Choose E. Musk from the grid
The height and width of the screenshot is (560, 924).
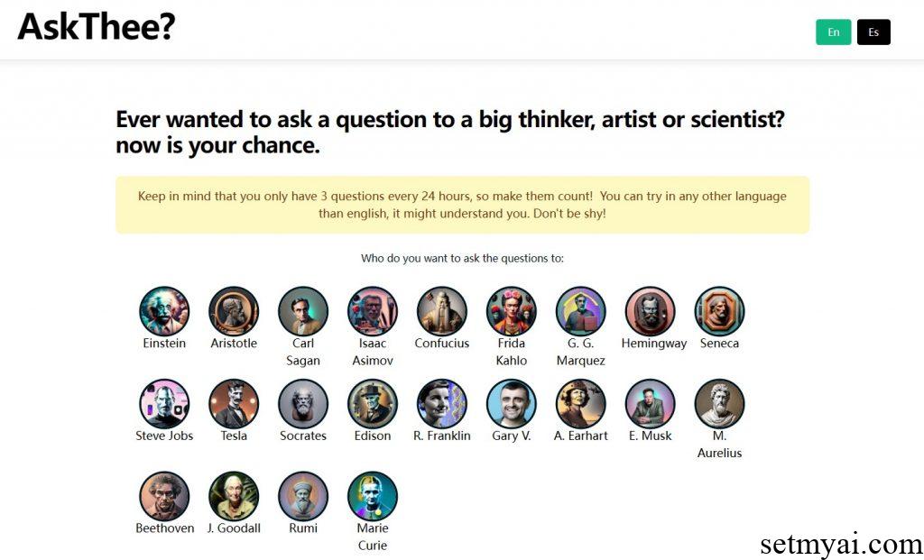pyautogui.click(x=649, y=402)
